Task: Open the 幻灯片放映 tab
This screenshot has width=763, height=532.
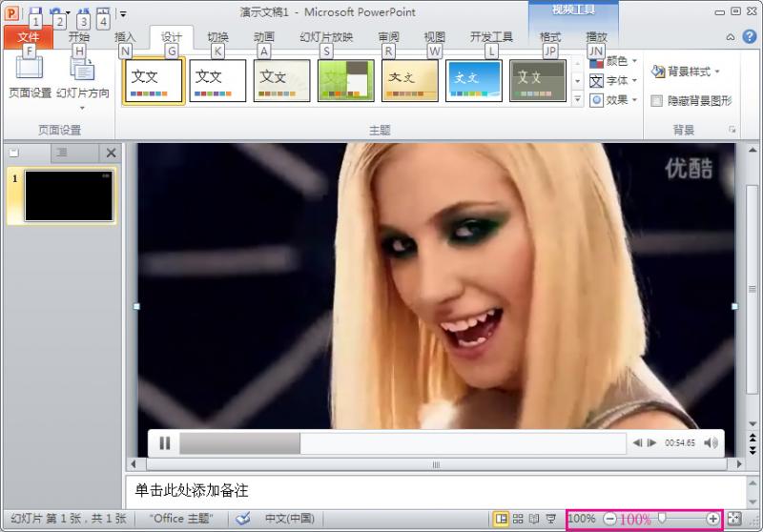Action: point(326,37)
